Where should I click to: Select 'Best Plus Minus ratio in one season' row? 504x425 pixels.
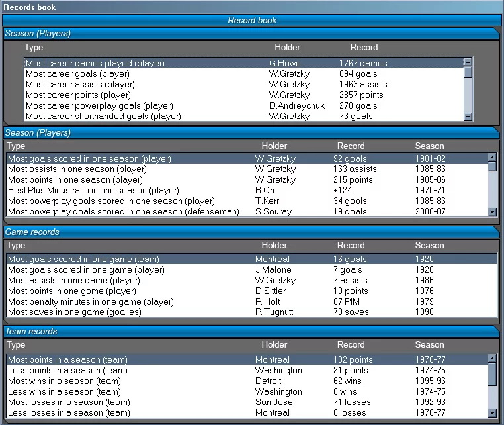(247, 190)
